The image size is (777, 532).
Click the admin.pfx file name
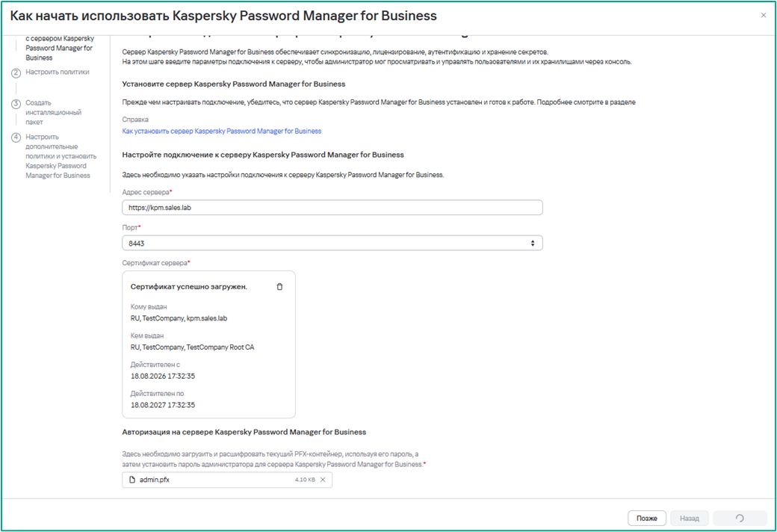click(x=155, y=480)
